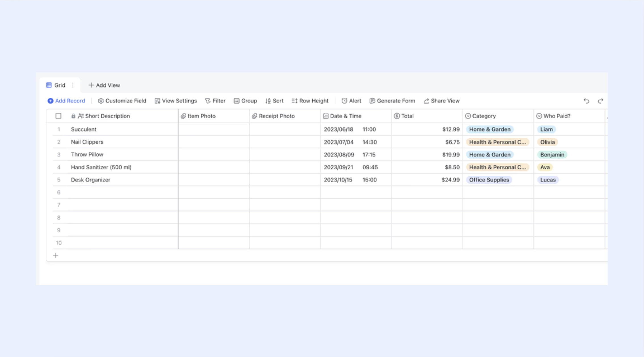Click Short Description cell in row 7
The image size is (644, 357).
[123, 205]
